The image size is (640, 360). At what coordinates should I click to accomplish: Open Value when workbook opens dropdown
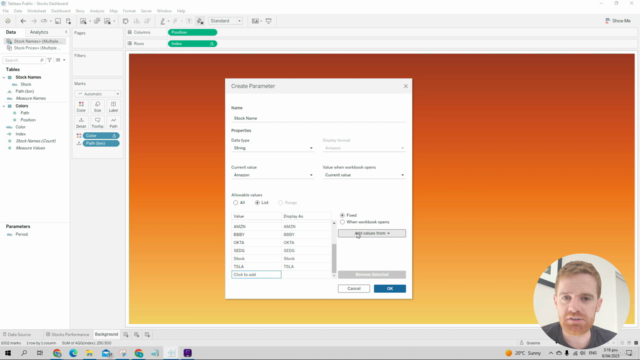pyautogui.click(x=364, y=175)
